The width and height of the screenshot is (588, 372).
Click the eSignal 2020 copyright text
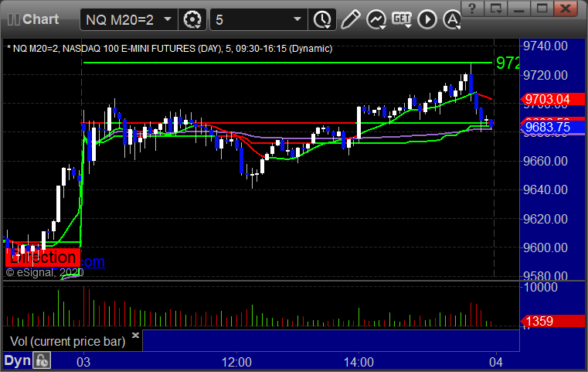pos(45,272)
